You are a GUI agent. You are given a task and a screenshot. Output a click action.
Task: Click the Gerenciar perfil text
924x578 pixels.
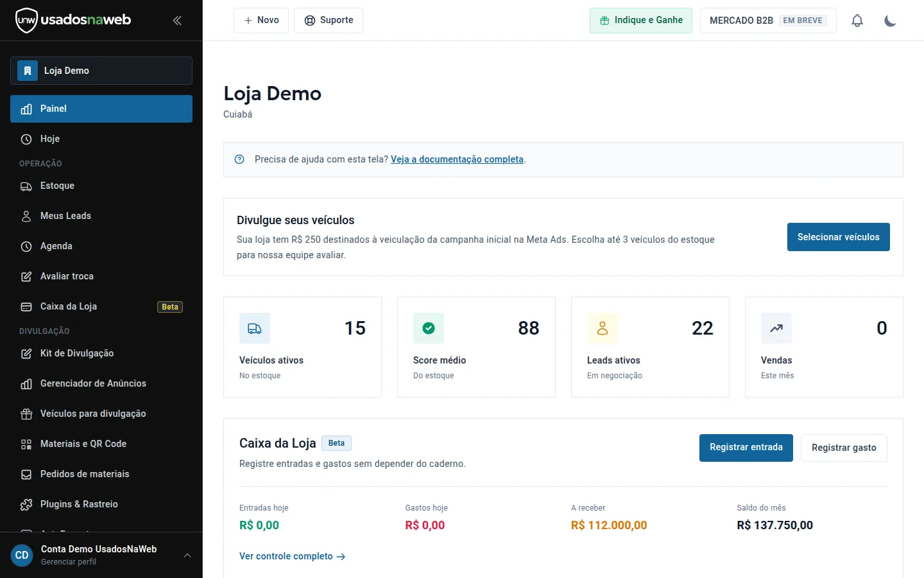pyautogui.click(x=69, y=562)
